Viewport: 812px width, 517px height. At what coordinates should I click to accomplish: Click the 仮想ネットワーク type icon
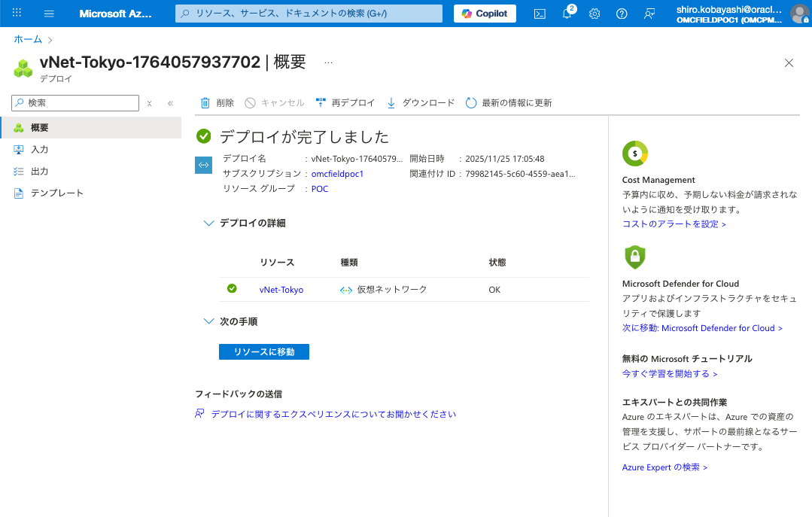[346, 290]
